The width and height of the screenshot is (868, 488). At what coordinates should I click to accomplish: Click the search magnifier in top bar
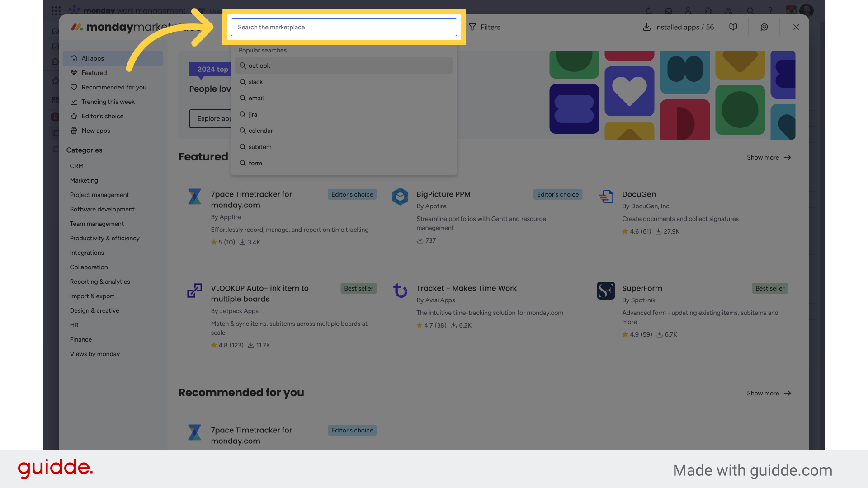750,10
